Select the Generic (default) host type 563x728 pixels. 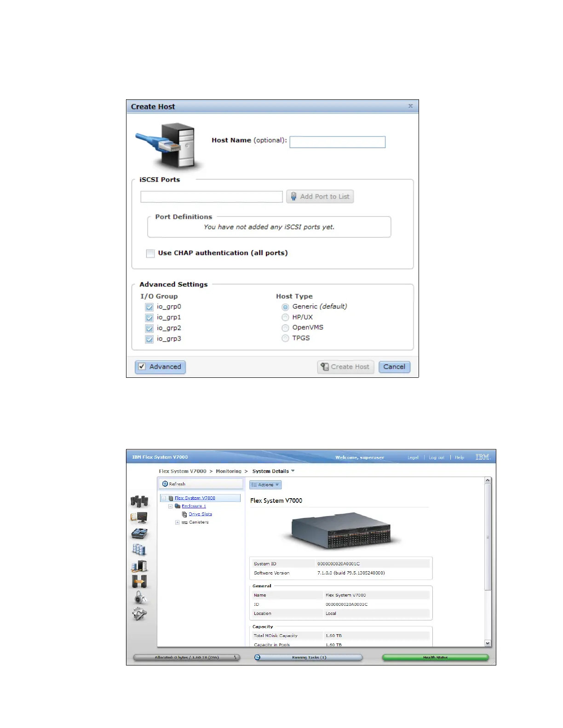pyautogui.click(x=285, y=307)
